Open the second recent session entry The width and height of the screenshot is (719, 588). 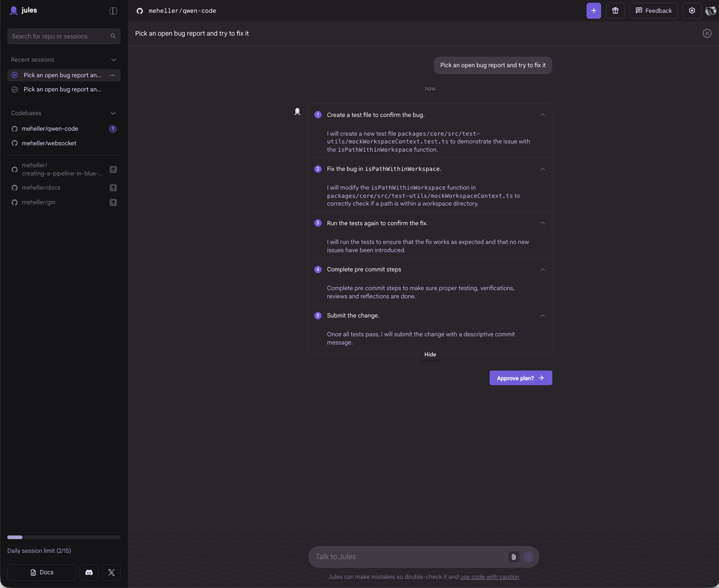coord(62,90)
